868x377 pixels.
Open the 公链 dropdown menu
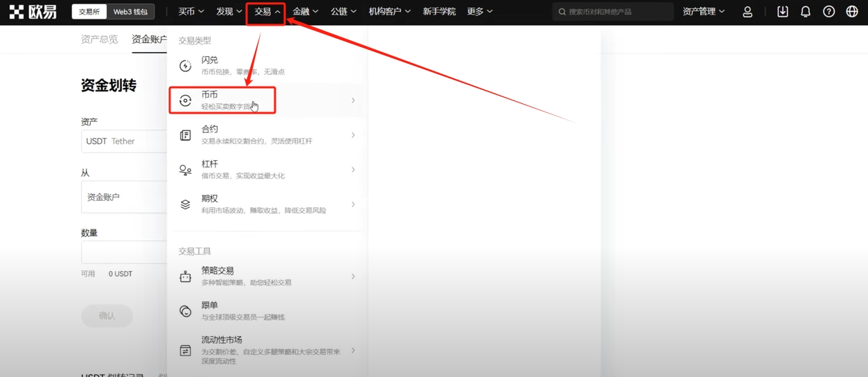[344, 12]
